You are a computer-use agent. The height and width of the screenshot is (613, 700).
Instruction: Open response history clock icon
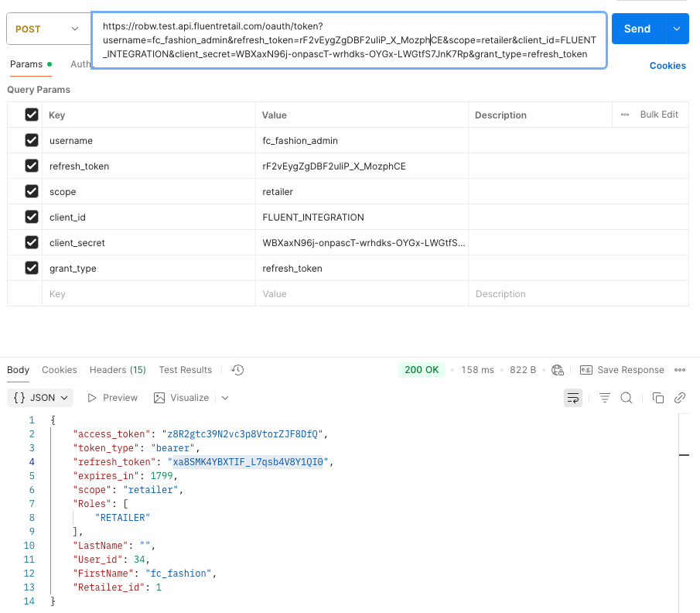tap(237, 370)
